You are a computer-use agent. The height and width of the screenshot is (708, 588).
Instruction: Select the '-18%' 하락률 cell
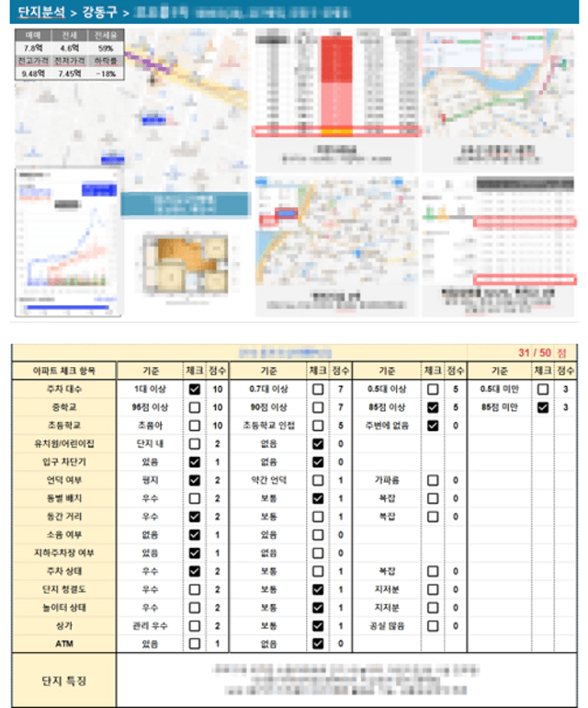106,74
